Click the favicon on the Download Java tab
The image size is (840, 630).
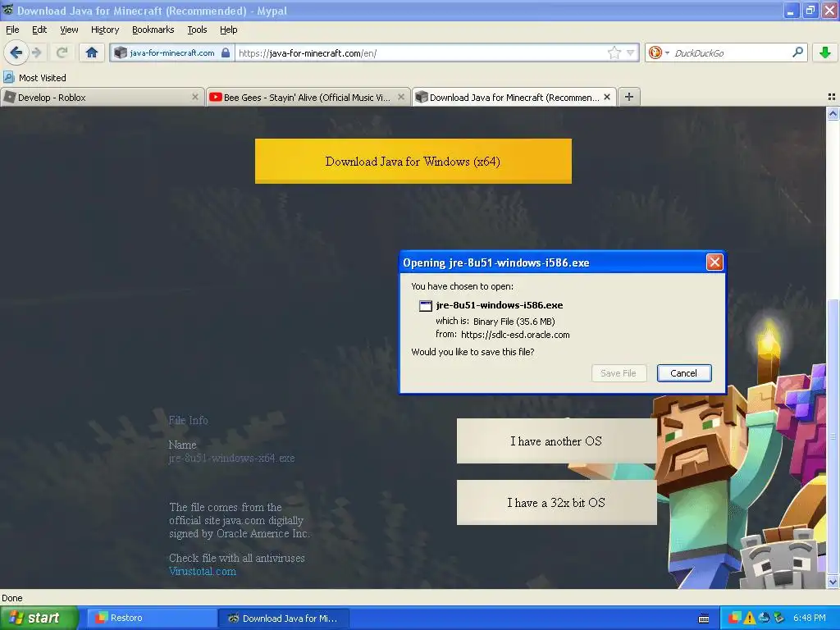(422, 97)
